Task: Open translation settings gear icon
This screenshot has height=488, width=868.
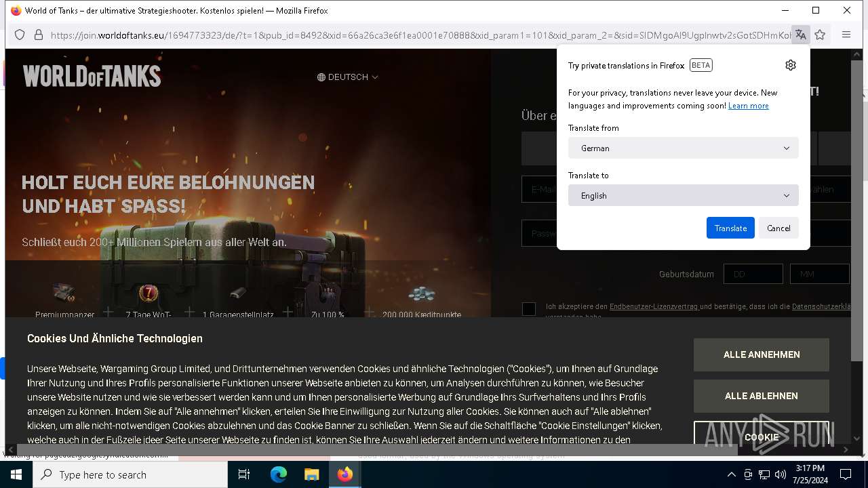Action: click(x=790, y=65)
